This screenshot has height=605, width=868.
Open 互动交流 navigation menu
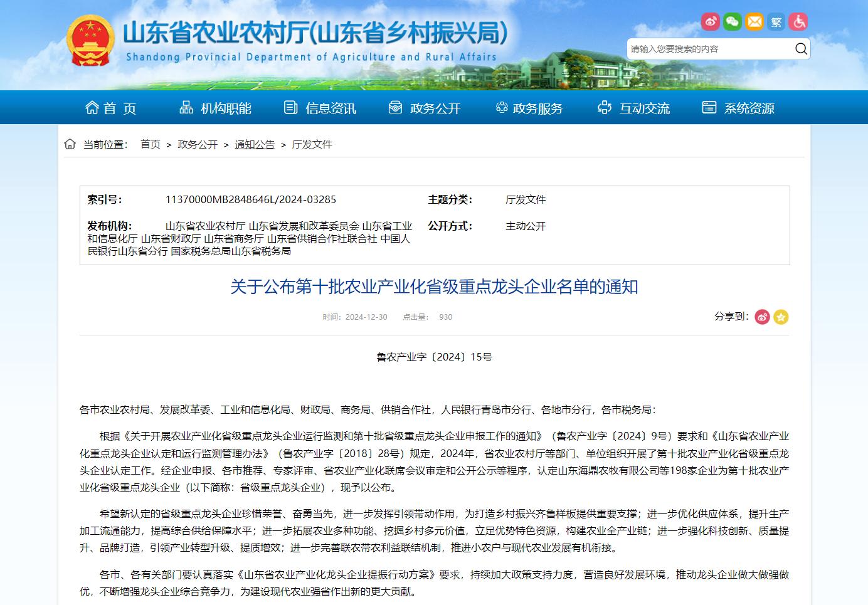(633, 108)
